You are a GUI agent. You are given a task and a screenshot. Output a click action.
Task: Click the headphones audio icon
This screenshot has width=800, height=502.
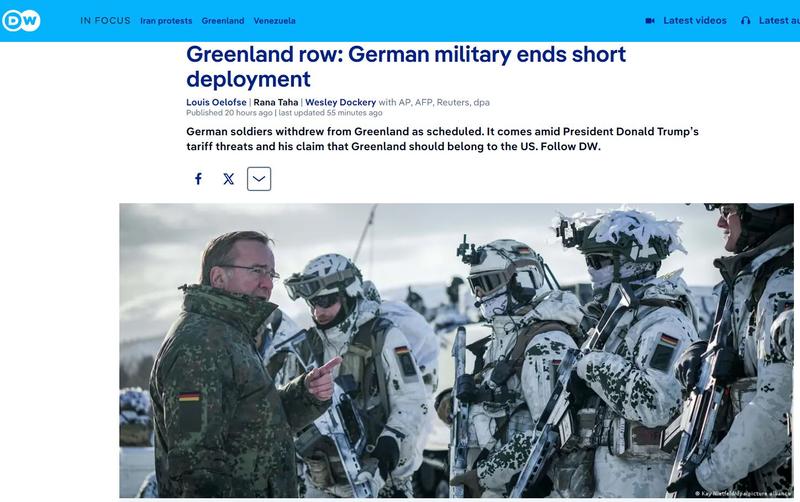coord(745,21)
